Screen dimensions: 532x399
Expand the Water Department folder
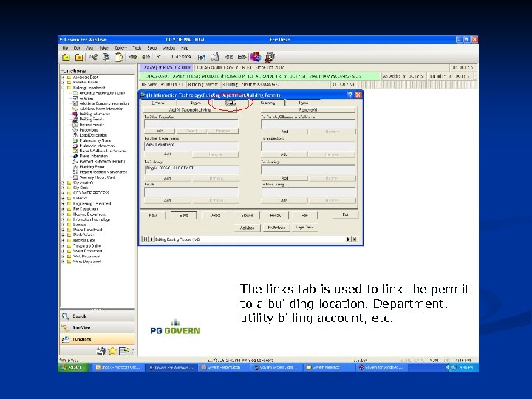(63, 251)
